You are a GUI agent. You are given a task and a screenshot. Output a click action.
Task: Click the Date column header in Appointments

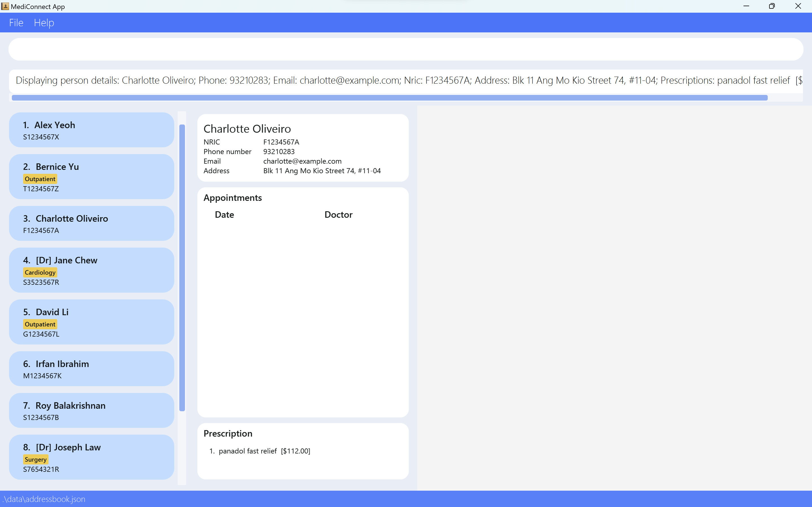pyautogui.click(x=224, y=215)
